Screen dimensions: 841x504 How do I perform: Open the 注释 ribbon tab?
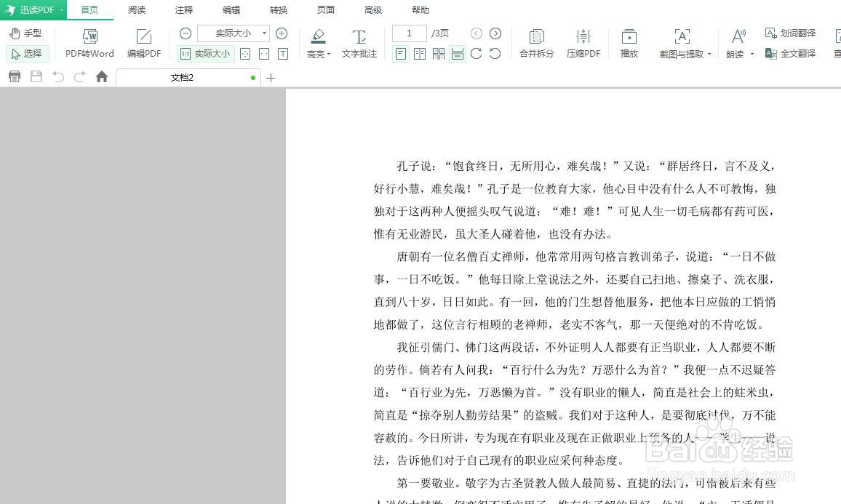pyautogui.click(x=184, y=10)
